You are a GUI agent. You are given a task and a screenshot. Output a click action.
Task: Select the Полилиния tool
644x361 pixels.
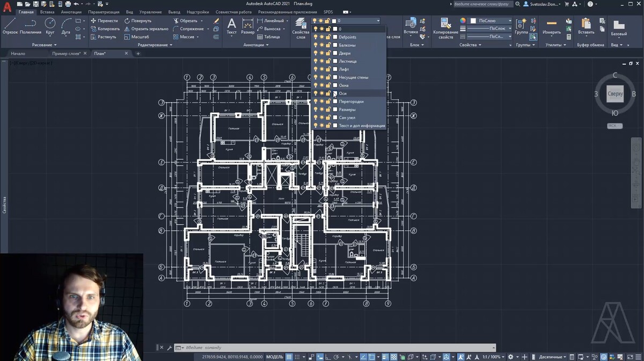31,26
